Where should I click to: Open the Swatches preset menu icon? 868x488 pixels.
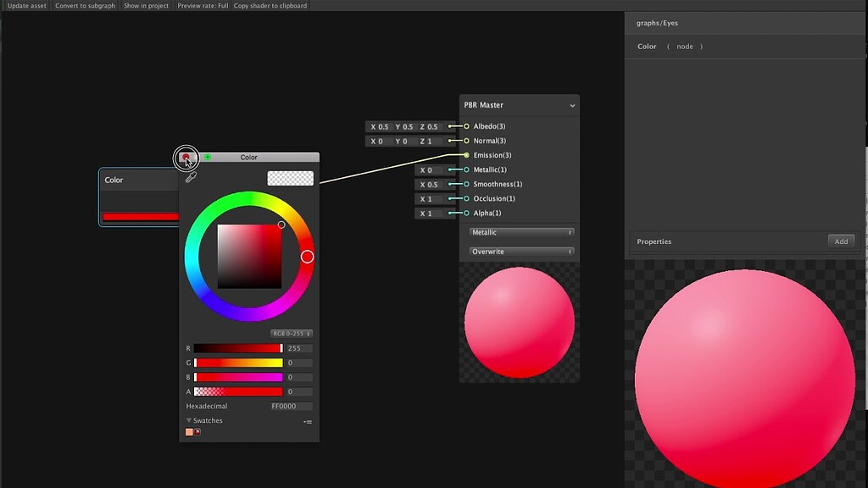coord(307,420)
